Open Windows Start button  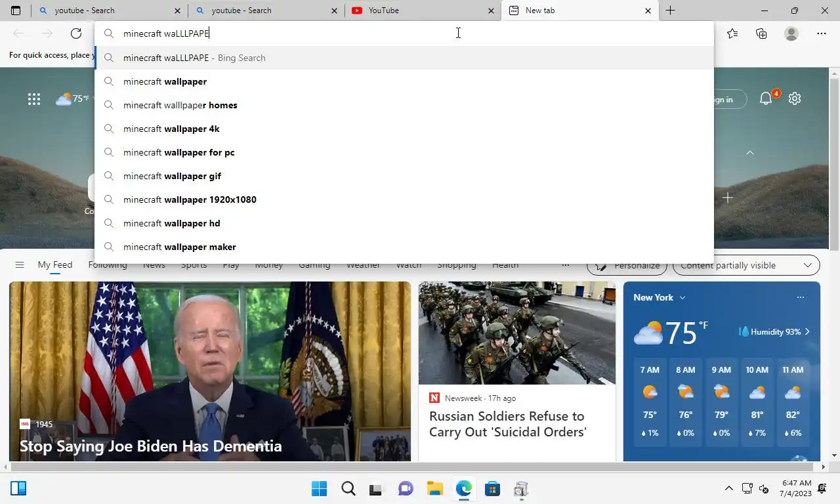(x=319, y=489)
